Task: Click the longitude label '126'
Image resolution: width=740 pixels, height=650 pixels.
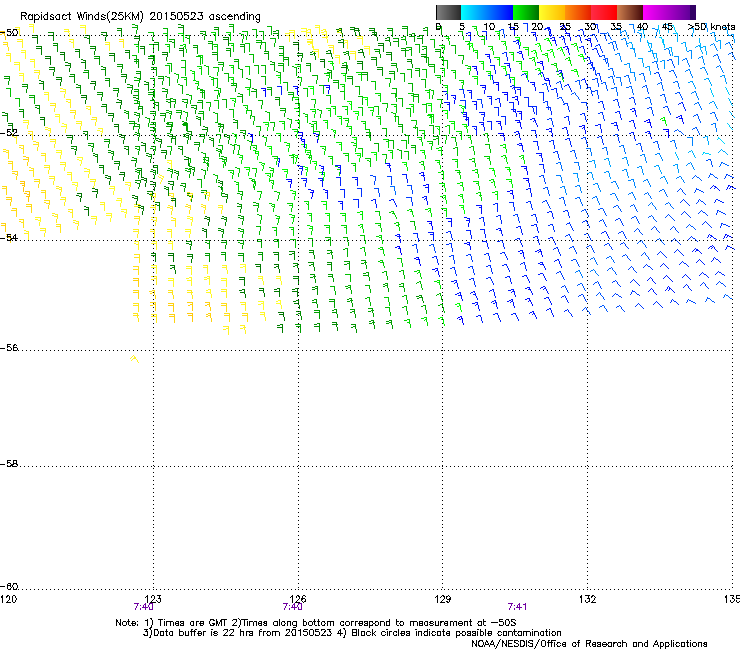Action: (x=298, y=599)
